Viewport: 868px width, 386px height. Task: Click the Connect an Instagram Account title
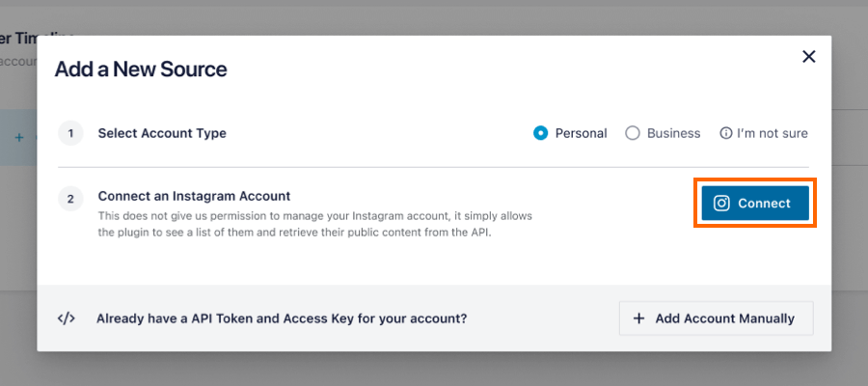point(194,196)
